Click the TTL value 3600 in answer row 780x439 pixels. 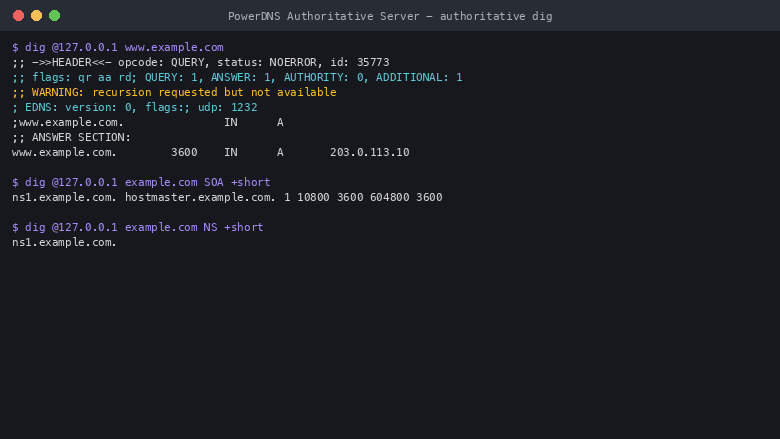184,152
